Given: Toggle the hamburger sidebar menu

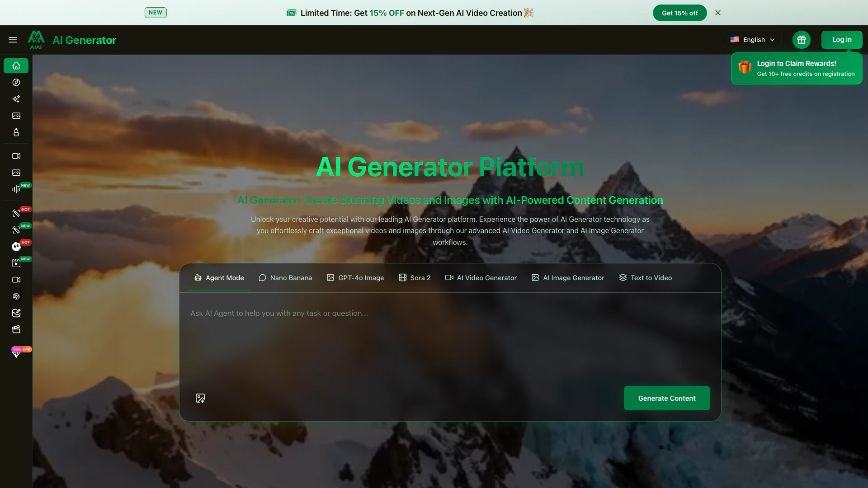Looking at the screenshot, I should [x=13, y=40].
